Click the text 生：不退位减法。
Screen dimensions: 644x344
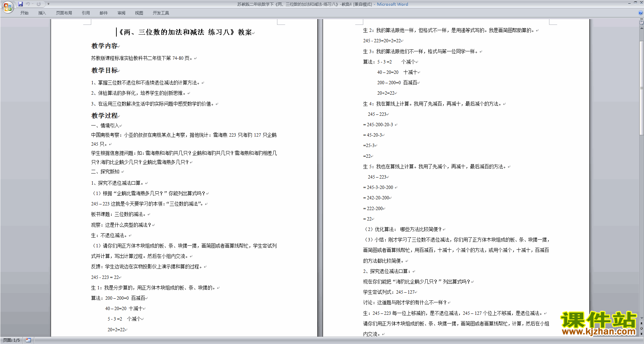110,236
